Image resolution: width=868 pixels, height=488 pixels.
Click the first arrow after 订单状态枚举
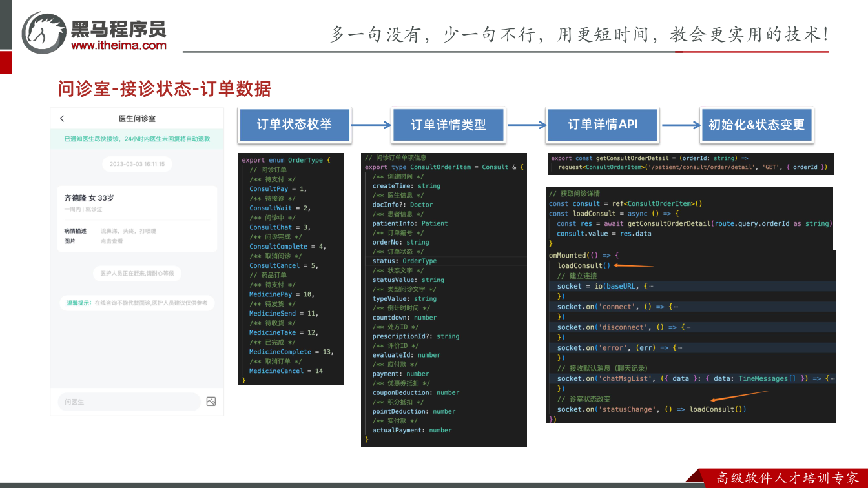point(371,126)
